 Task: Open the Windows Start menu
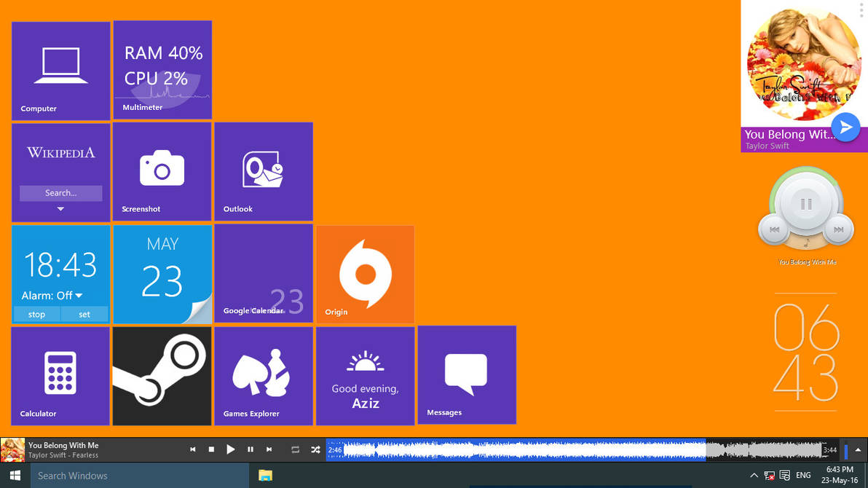pyautogui.click(x=15, y=476)
